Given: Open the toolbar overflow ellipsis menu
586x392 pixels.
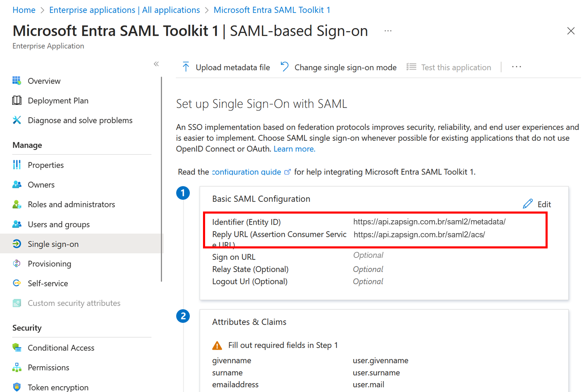Looking at the screenshot, I should (516, 67).
